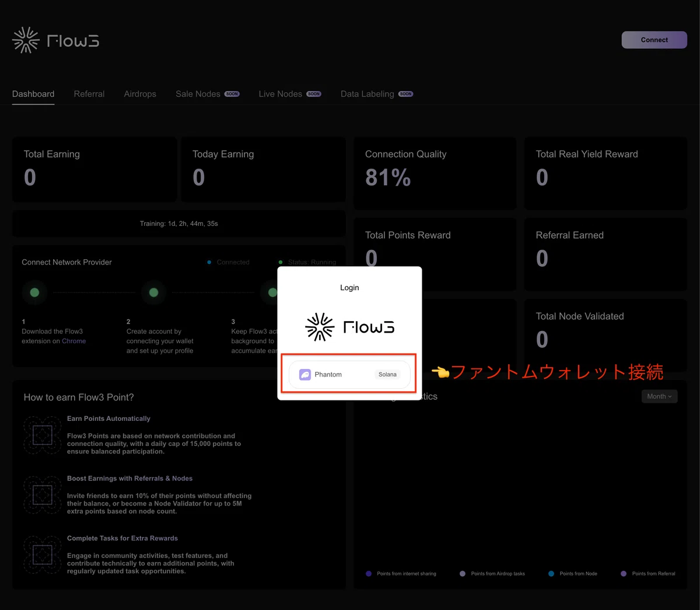
Task: Click the step 2 green circle indicator
Action: [x=153, y=292]
